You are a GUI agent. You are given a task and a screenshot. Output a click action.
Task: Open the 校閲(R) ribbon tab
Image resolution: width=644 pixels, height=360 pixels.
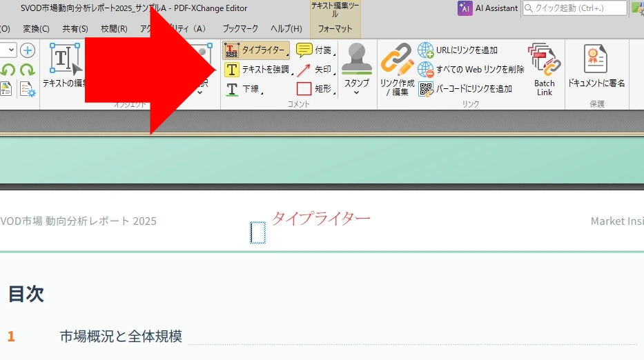tap(114, 29)
